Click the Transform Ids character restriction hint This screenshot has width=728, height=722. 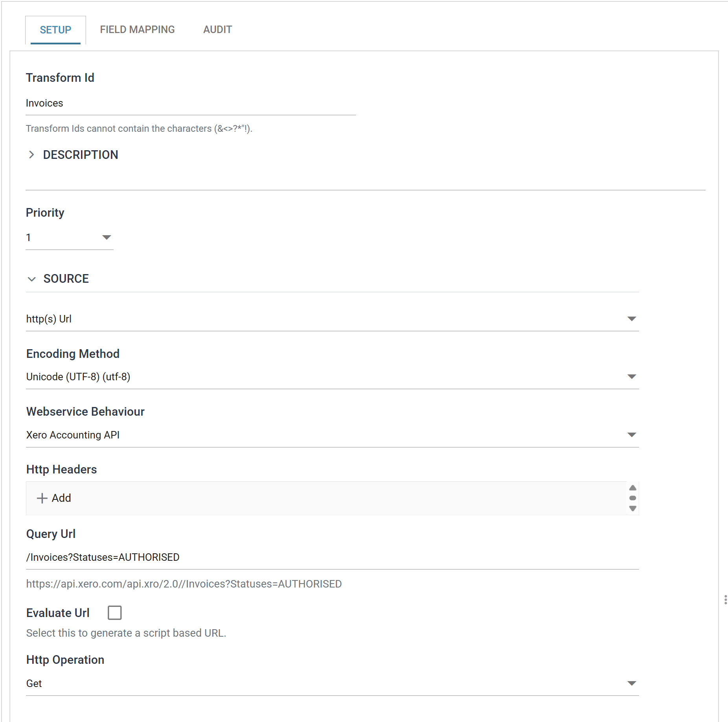click(x=139, y=129)
